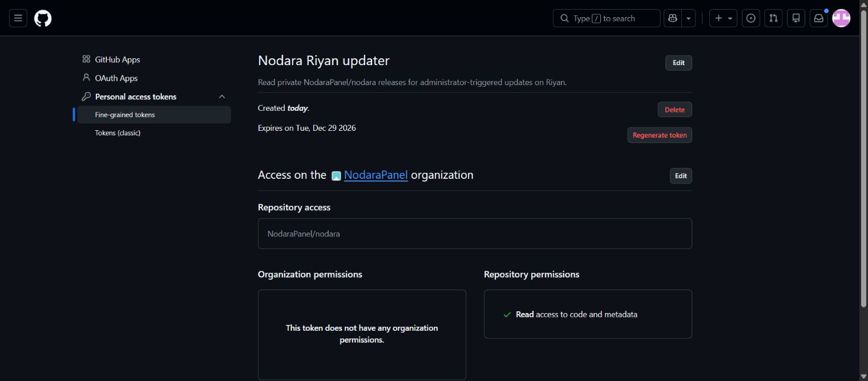Select OAuth Apps in sidebar

pyautogui.click(x=154, y=78)
